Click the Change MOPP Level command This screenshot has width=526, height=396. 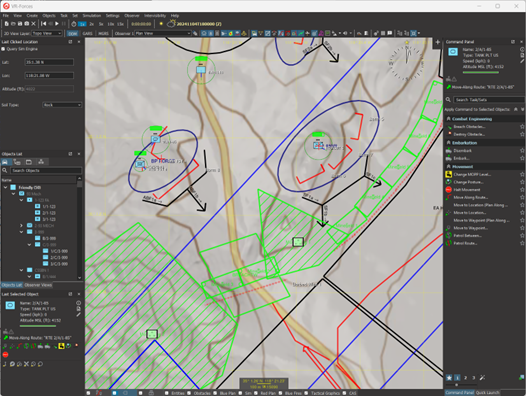click(472, 175)
